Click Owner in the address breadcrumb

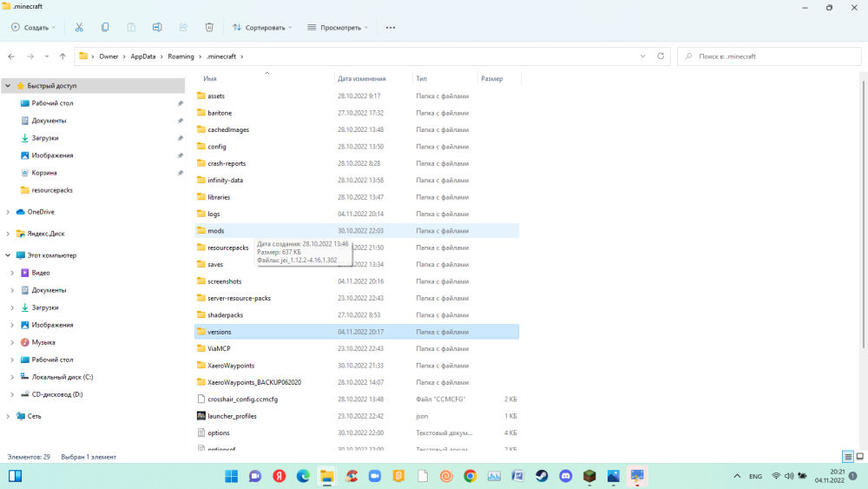click(108, 56)
